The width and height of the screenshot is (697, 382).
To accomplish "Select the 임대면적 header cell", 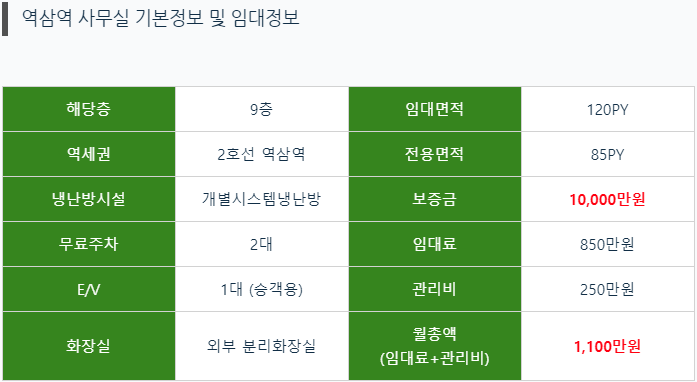I will point(435,109).
